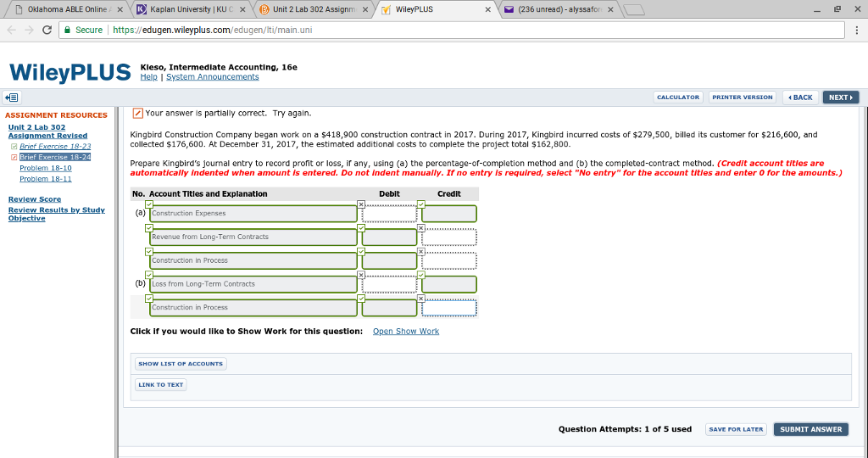Screen dimensions: 868x458
Task: Close the Oklahoma ABLE Online tab
Action: [120, 9]
